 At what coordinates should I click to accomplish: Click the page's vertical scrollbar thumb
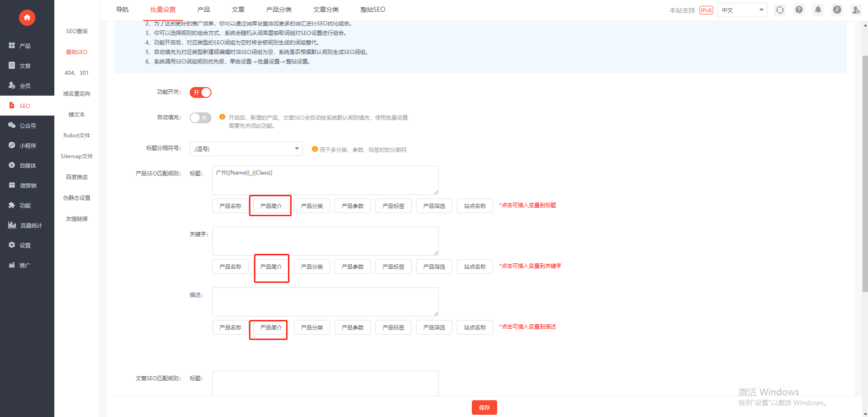tap(865, 174)
